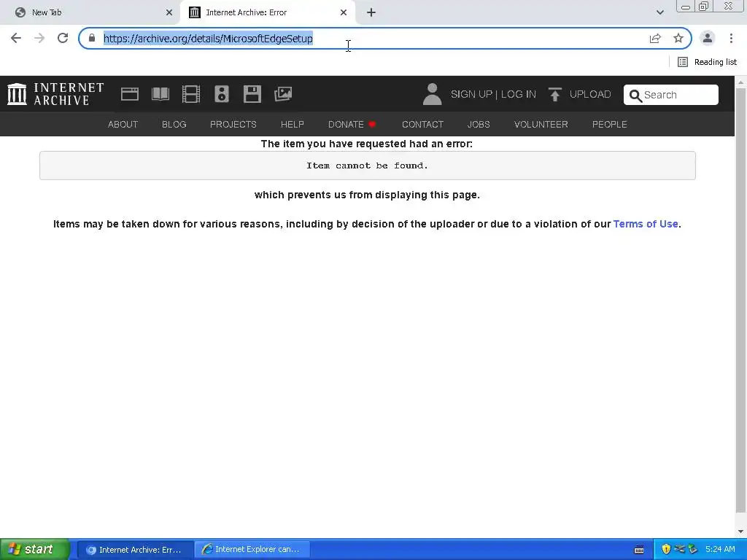Click the user avatar icon beside Sign Up
The height and width of the screenshot is (560, 747).
point(432,94)
